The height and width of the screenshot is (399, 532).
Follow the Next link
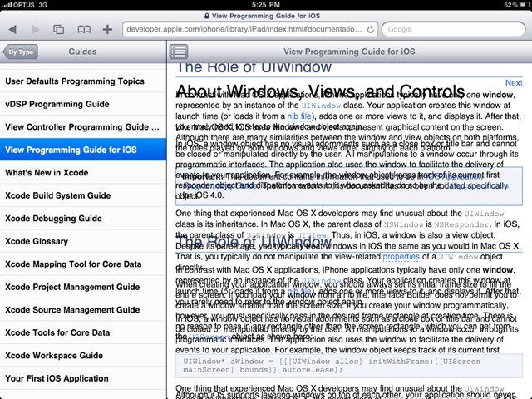click(514, 83)
